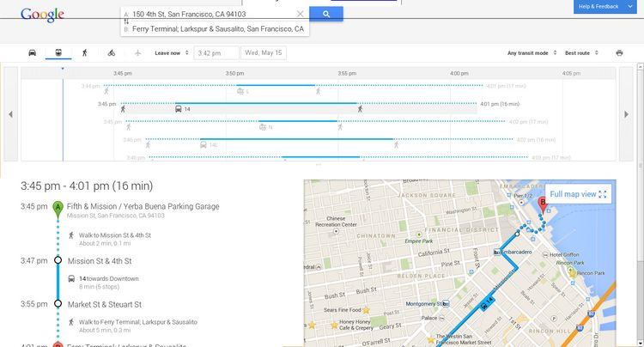Swap start and destination arrows

[x=127, y=21]
